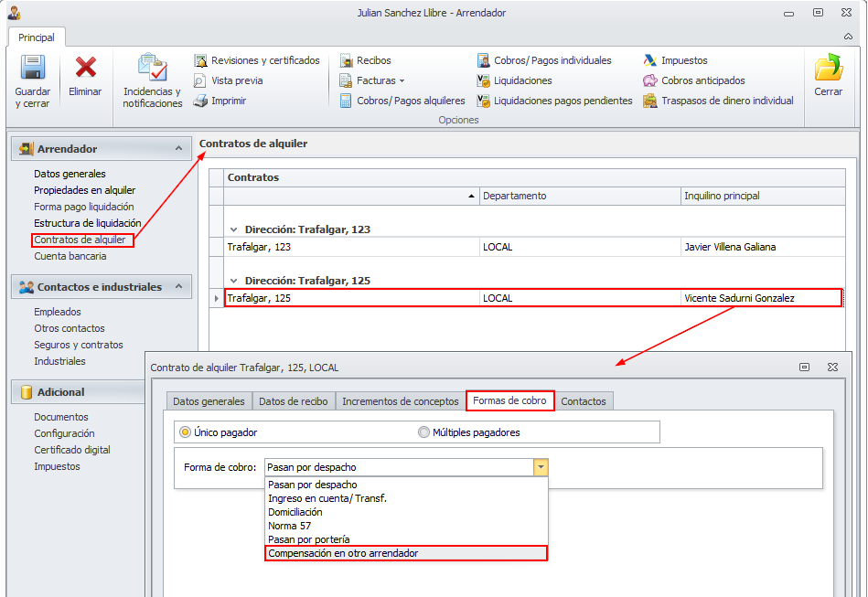Screen dimensions: 868x597
Task: Collapse the Contactos e industriales section
Action: [x=178, y=286]
